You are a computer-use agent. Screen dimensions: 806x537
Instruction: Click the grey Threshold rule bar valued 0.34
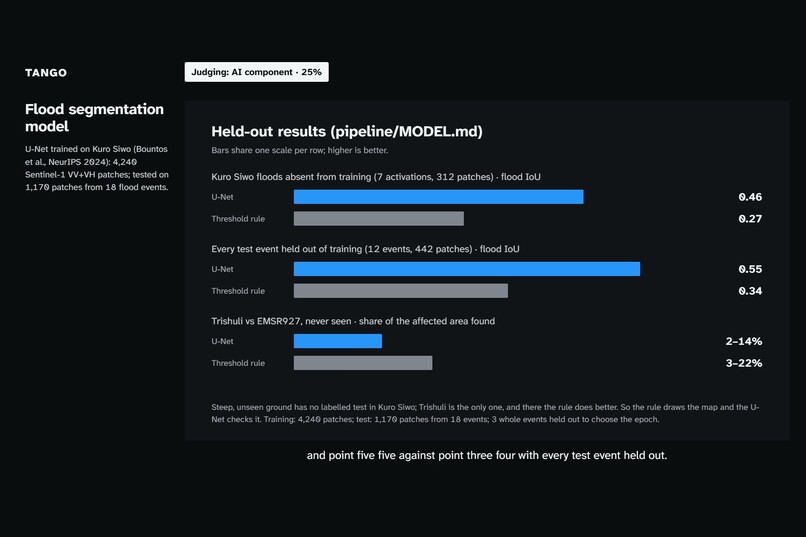point(401,290)
